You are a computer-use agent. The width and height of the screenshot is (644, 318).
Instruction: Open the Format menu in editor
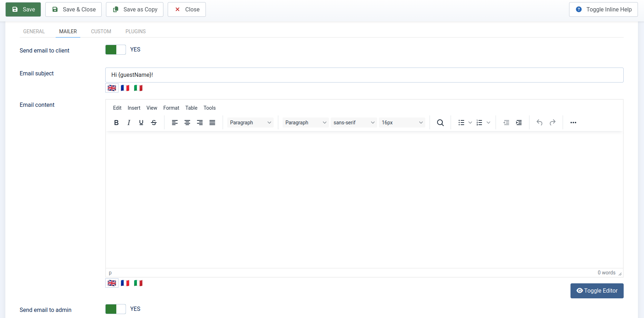point(171,108)
